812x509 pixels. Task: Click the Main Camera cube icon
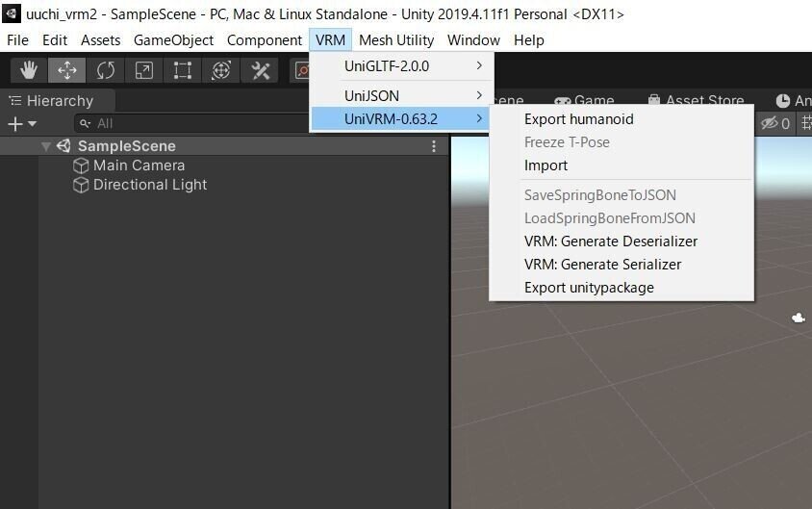[81, 165]
